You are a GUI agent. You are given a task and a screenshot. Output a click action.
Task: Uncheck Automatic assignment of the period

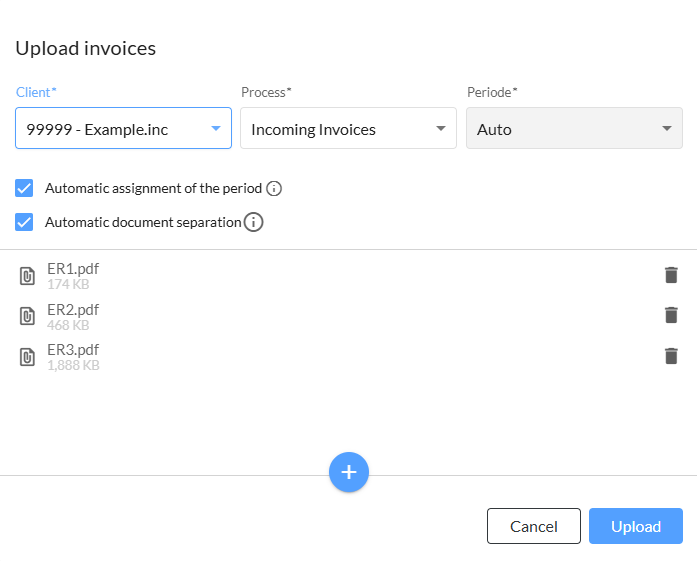coord(24,188)
